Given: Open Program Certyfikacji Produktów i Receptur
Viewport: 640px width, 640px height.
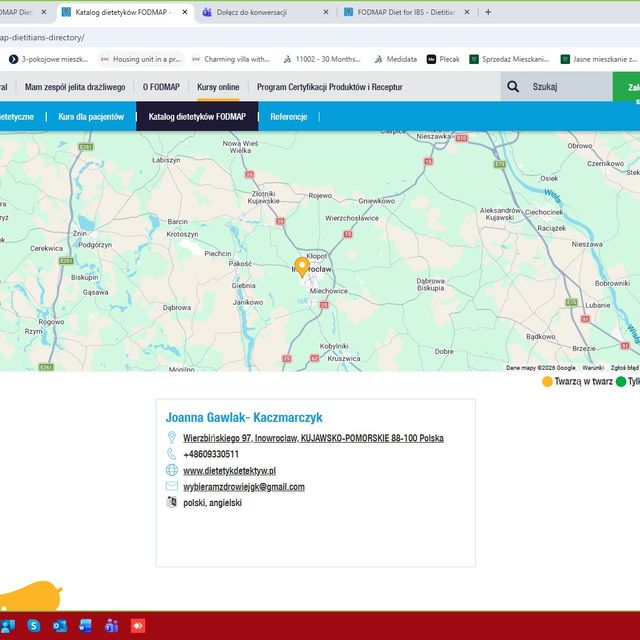Looking at the screenshot, I should (330, 87).
